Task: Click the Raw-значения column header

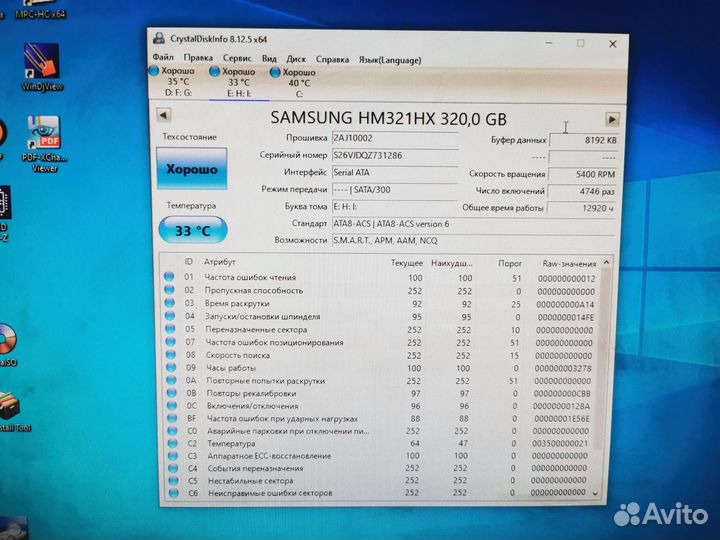Action: pos(569,264)
